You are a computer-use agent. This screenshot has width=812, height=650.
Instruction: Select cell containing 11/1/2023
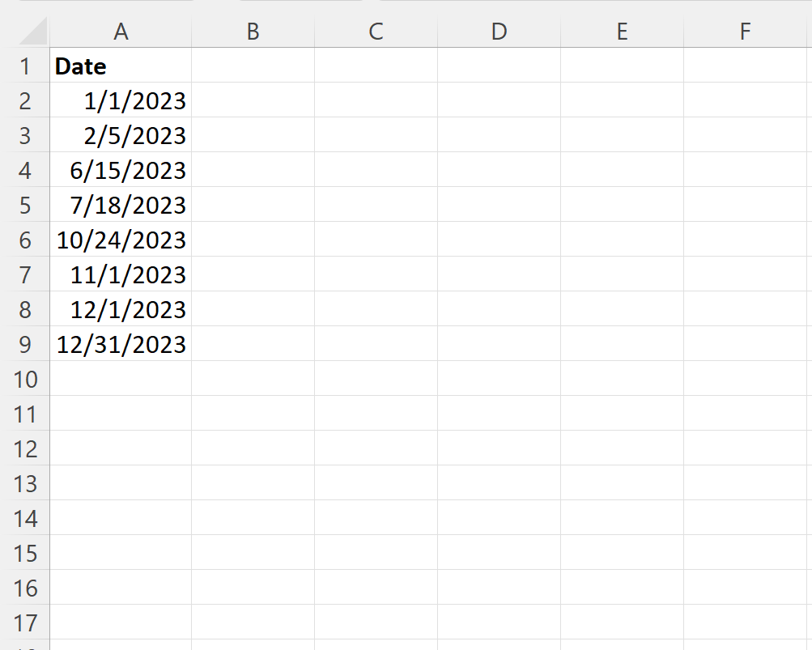click(121, 274)
